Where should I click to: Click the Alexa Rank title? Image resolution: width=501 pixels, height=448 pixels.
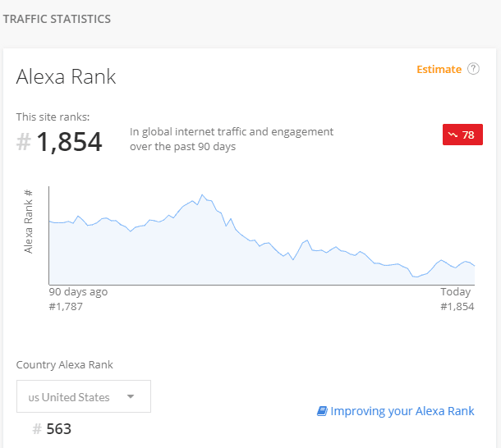point(66,76)
